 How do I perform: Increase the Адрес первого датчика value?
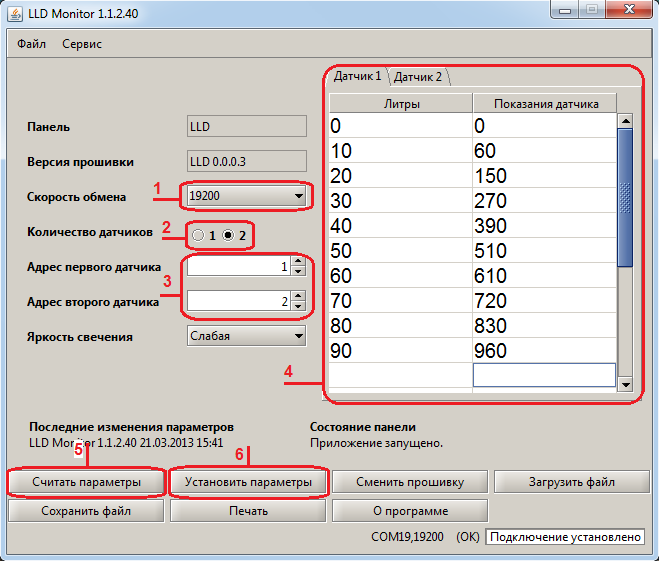[x=298, y=262]
